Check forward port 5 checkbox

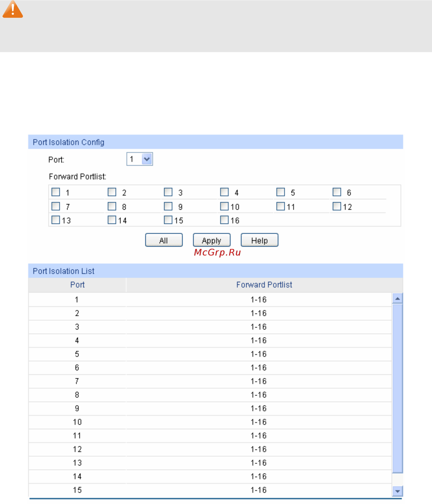click(281, 192)
